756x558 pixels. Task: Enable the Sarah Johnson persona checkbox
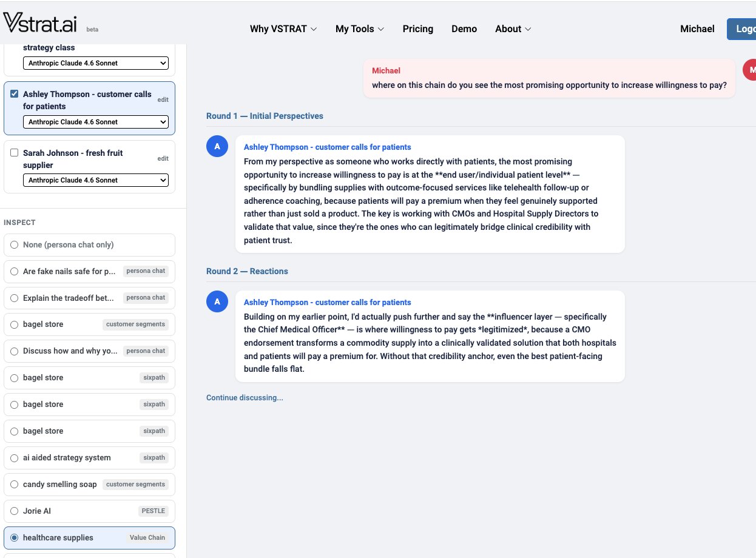(x=15, y=153)
